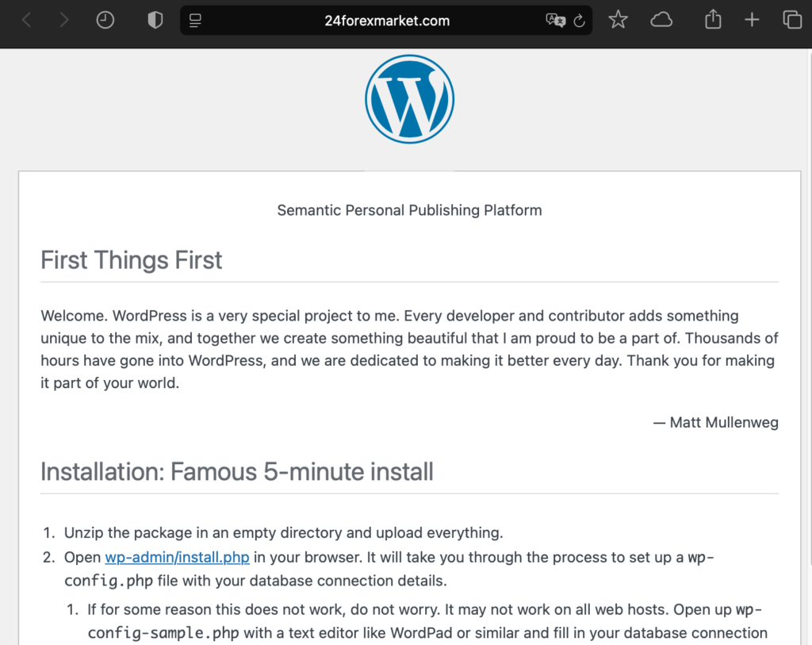The image size is (812, 645).
Task: Show the tab overview icon
Action: point(792,20)
